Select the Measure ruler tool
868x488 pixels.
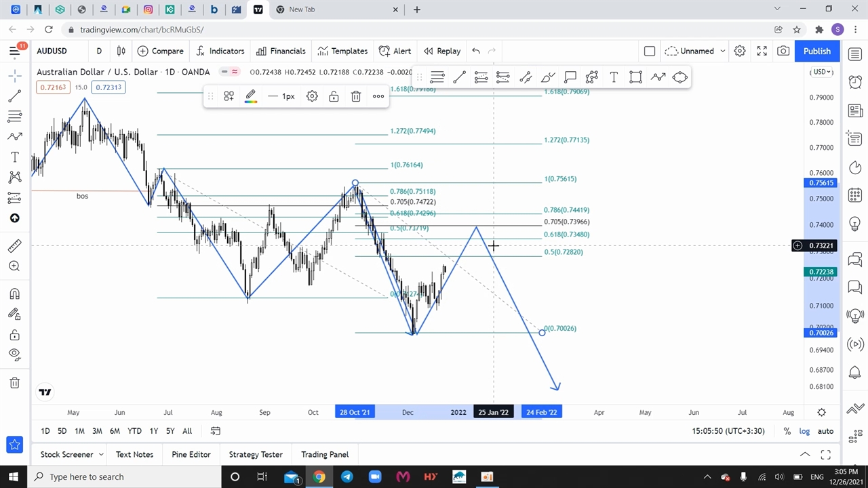point(14,246)
